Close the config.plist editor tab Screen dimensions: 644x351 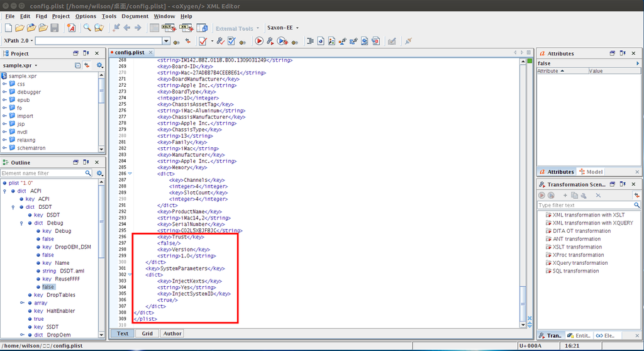(151, 52)
